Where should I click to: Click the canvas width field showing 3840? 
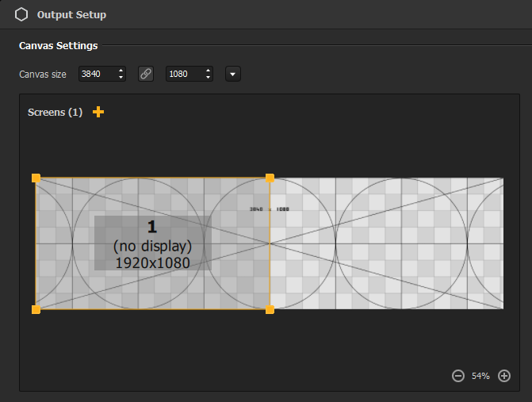click(97, 74)
